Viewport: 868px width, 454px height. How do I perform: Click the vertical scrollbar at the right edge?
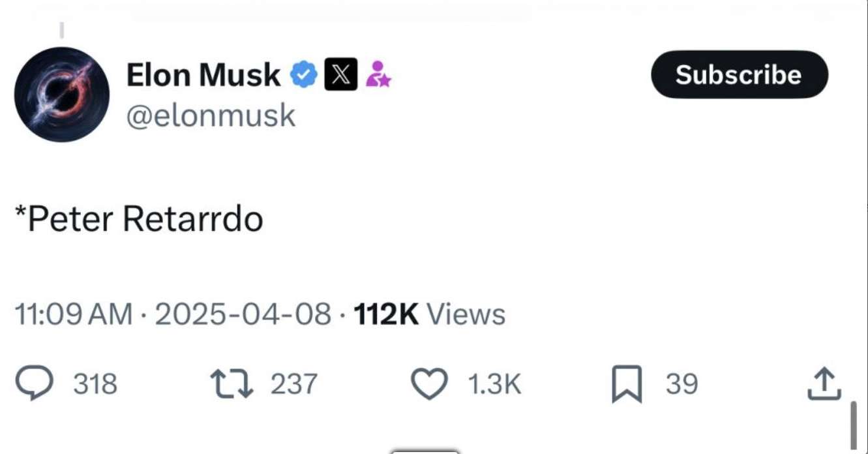tap(854, 424)
